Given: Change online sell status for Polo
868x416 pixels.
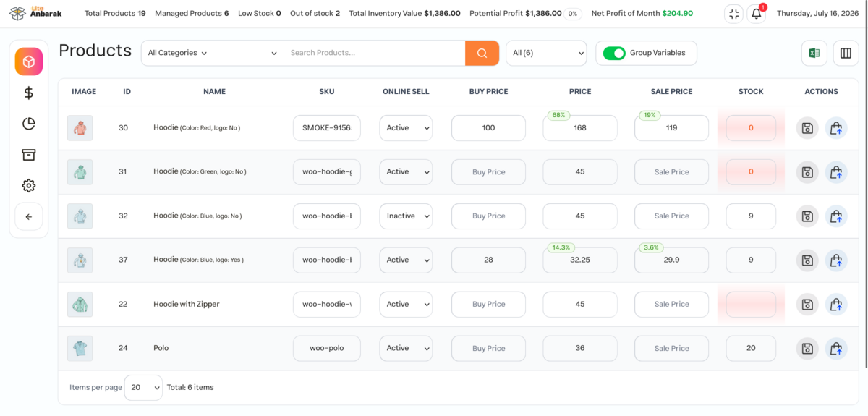Looking at the screenshot, I should tap(406, 349).
